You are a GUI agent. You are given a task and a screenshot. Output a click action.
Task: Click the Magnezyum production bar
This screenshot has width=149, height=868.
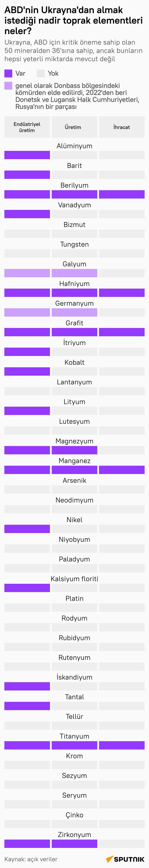[74, 450]
